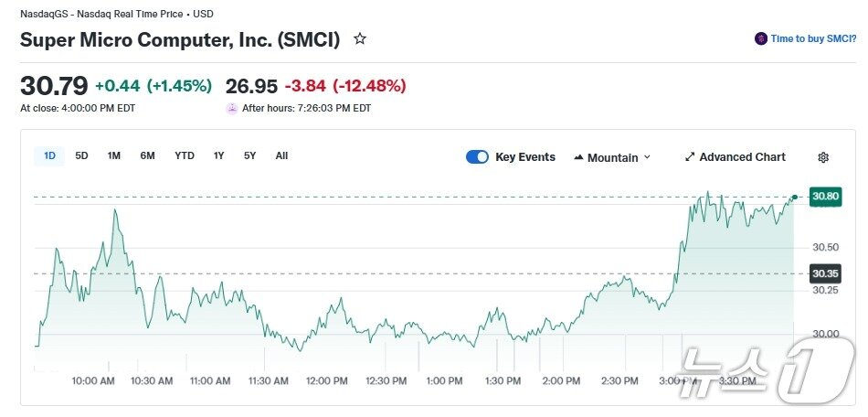Switch chart to YTD range
868x417 pixels.
(185, 155)
